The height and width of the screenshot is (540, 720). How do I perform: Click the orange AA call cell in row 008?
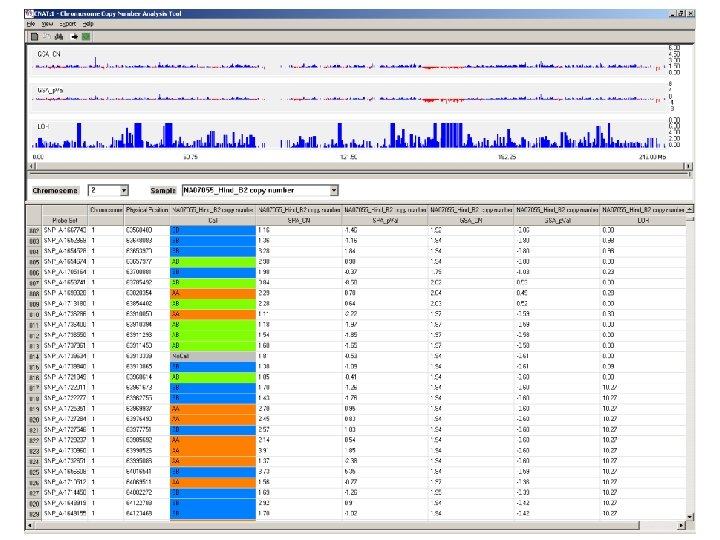[x=213, y=293]
